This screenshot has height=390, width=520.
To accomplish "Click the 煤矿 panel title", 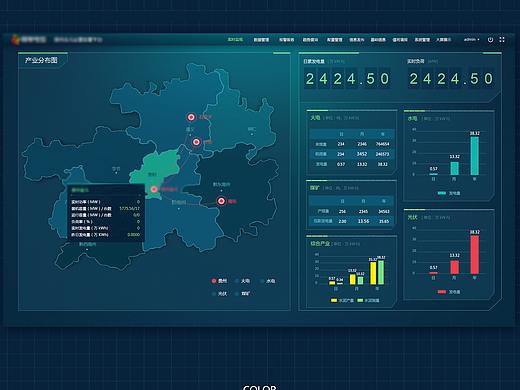I will tap(315, 188).
